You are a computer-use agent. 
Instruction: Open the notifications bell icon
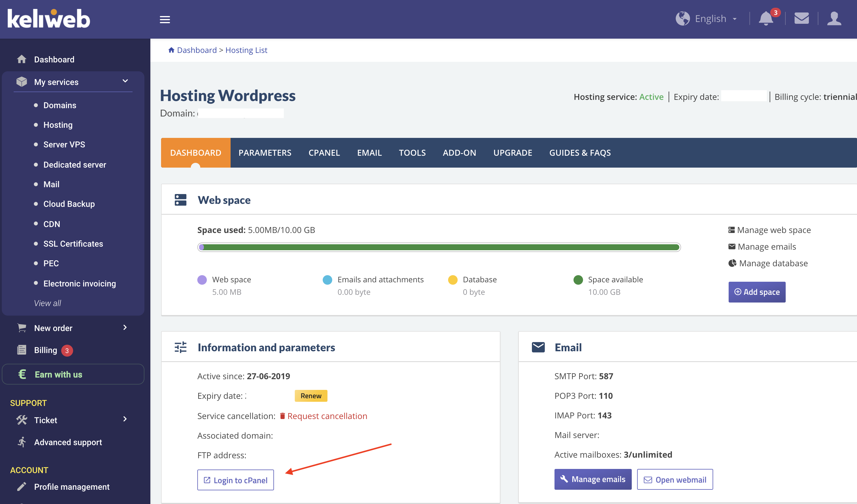(766, 18)
